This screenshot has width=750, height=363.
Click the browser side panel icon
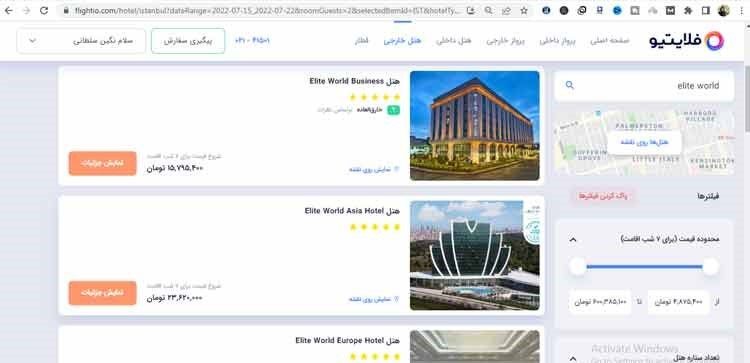(706, 10)
